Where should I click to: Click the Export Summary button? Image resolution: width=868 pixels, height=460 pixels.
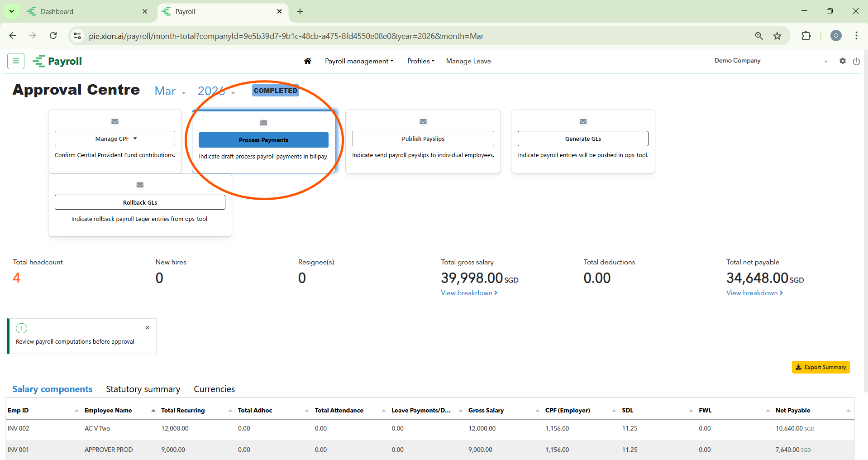coord(820,367)
